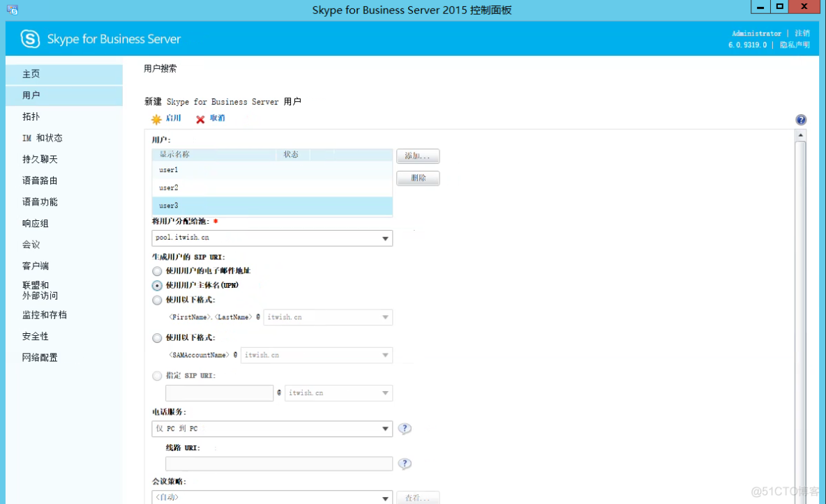Click the 线路 URI input field
The width and height of the screenshot is (826, 504).
point(278,464)
